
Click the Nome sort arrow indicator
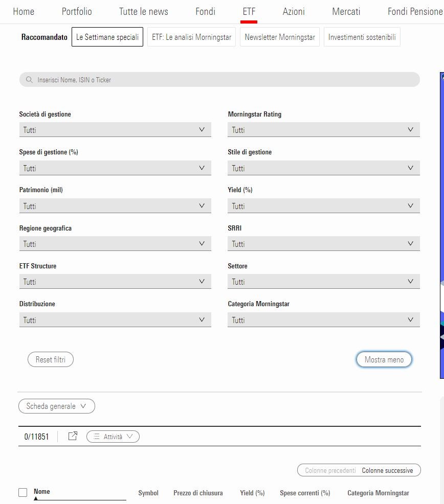[36, 498]
